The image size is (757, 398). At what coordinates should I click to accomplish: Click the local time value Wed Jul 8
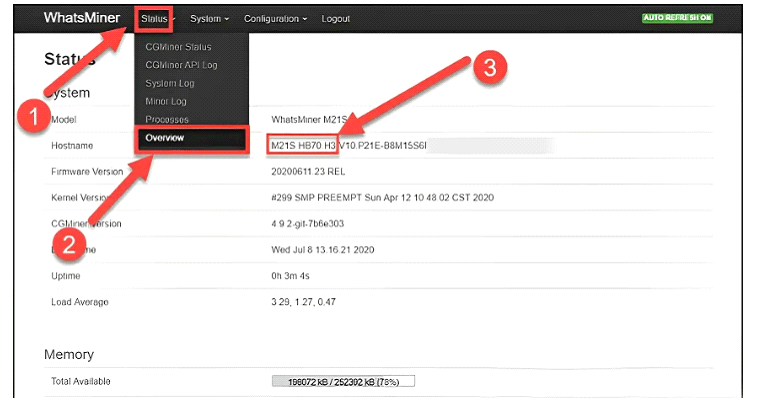click(x=322, y=250)
